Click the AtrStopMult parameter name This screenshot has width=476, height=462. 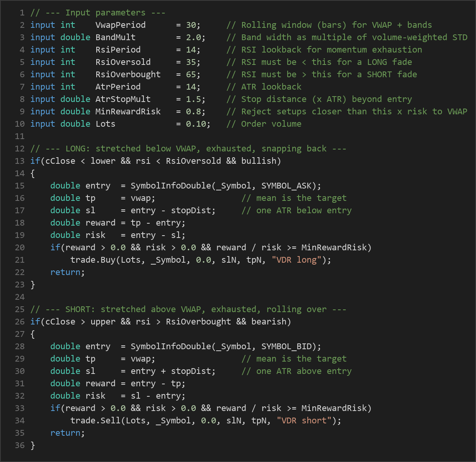point(123,99)
